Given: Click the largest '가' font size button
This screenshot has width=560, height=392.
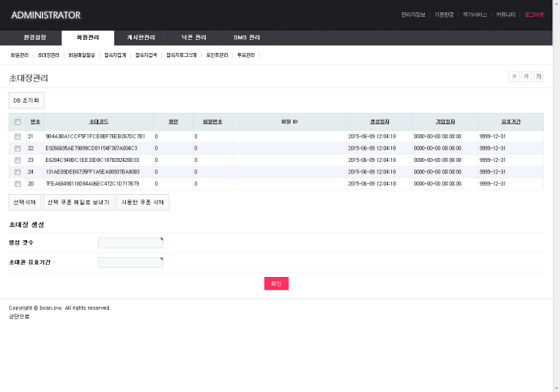Looking at the screenshot, I should tap(539, 77).
